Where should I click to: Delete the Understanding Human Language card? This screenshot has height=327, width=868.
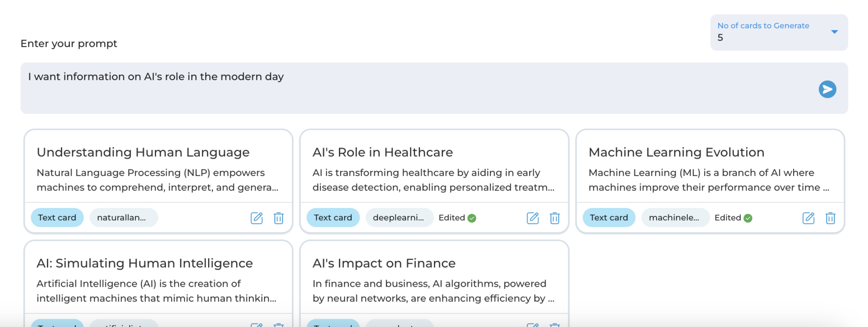pyautogui.click(x=278, y=218)
